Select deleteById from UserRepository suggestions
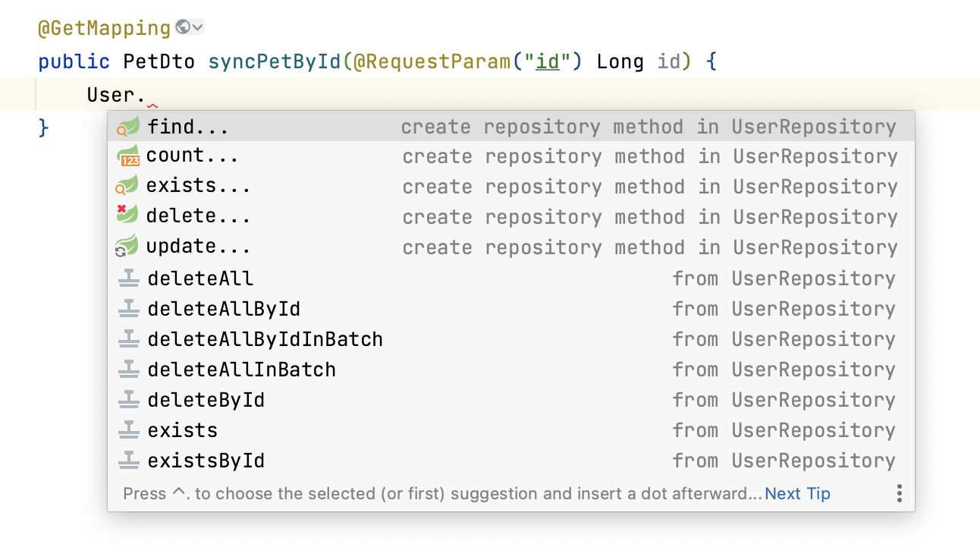This screenshot has width=980, height=560. click(x=205, y=400)
